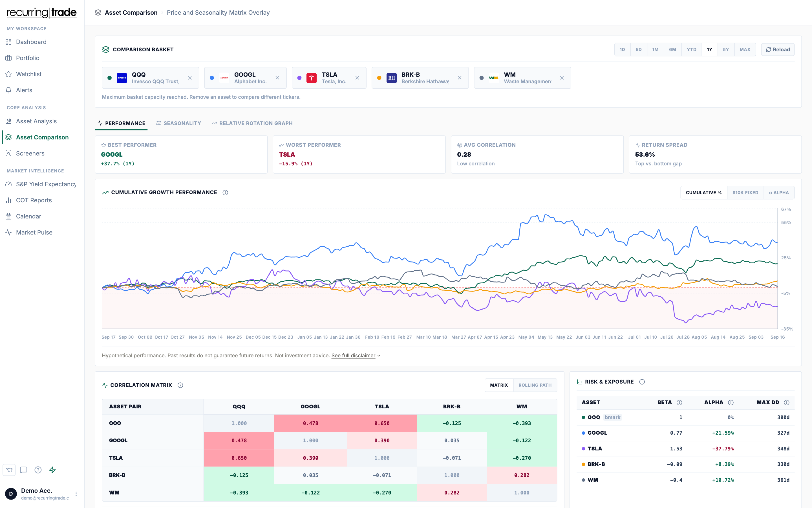Select ROLLING PATH view
The width and height of the screenshot is (812, 508).
pyautogui.click(x=535, y=385)
